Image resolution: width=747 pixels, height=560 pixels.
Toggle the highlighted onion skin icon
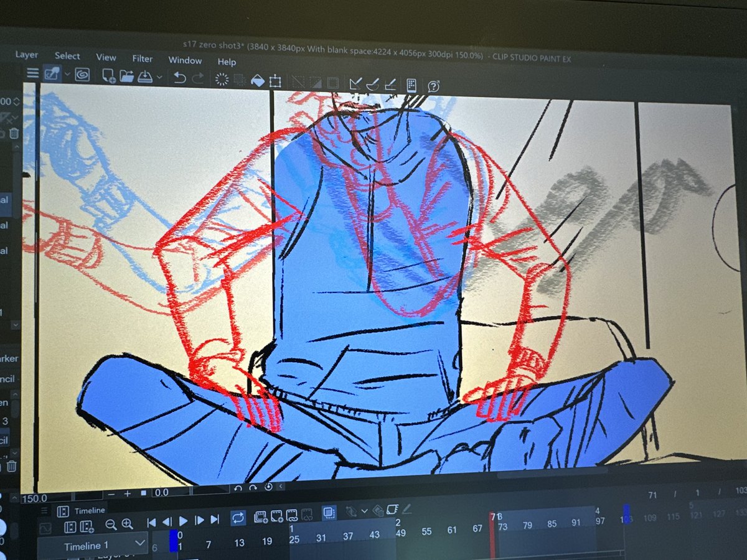coord(329,514)
